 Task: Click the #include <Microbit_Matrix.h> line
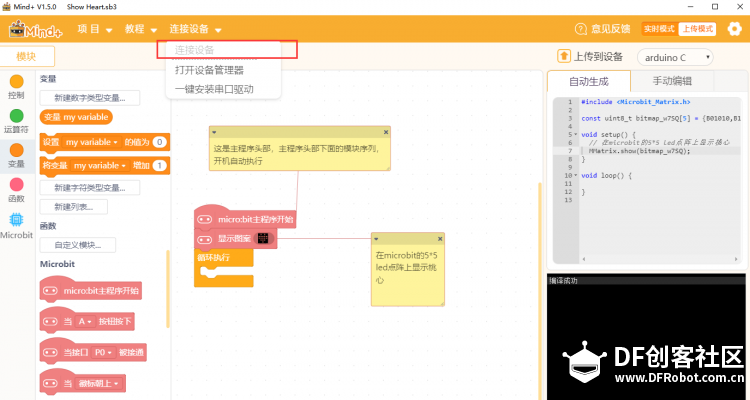tap(635, 102)
